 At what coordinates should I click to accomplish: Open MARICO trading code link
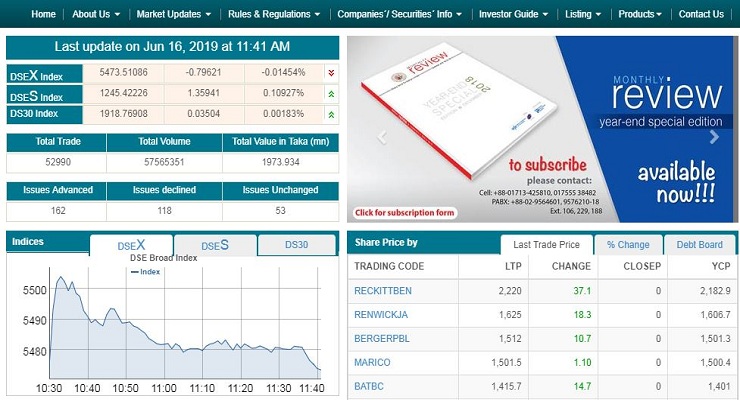[372, 362]
